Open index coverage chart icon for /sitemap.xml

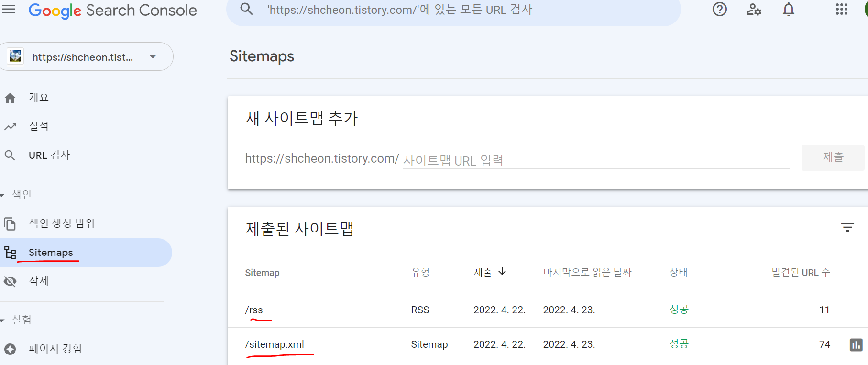click(x=856, y=344)
